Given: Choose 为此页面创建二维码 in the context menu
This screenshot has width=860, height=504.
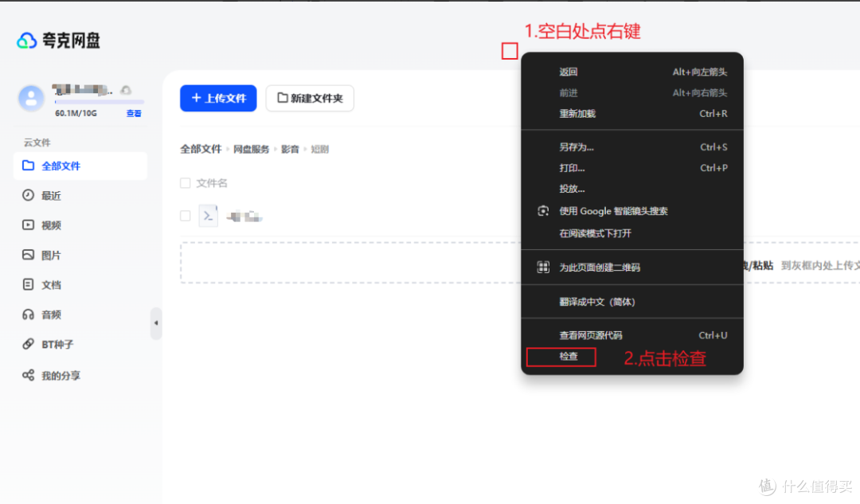Looking at the screenshot, I should pyautogui.click(x=631, y=267).
